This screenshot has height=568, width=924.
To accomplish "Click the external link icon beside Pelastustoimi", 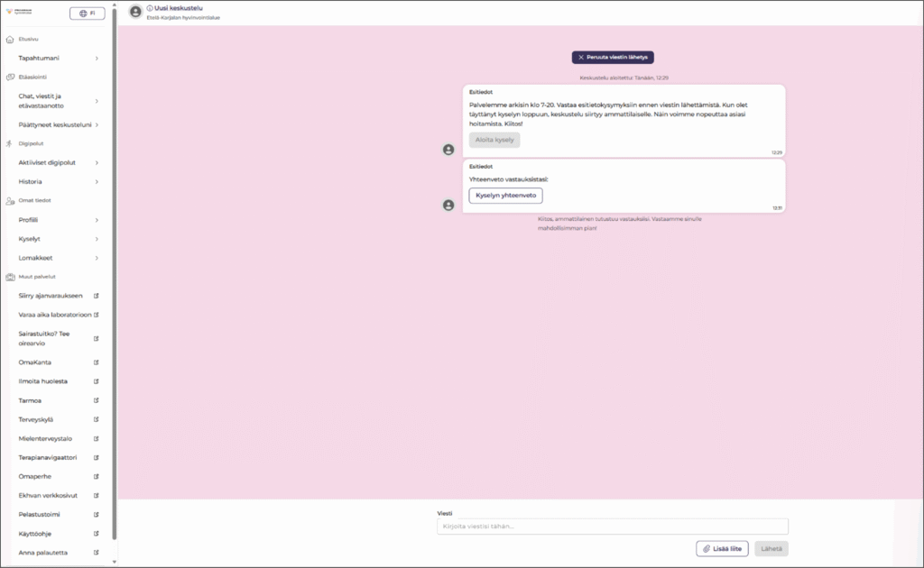I will click(x=97, y=514).
